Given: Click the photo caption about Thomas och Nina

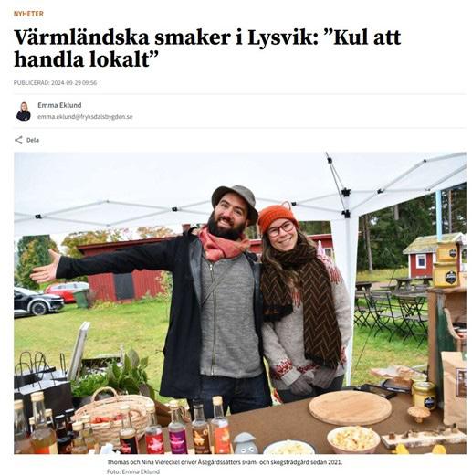Looking at the screenshot, I should [225, 462].
